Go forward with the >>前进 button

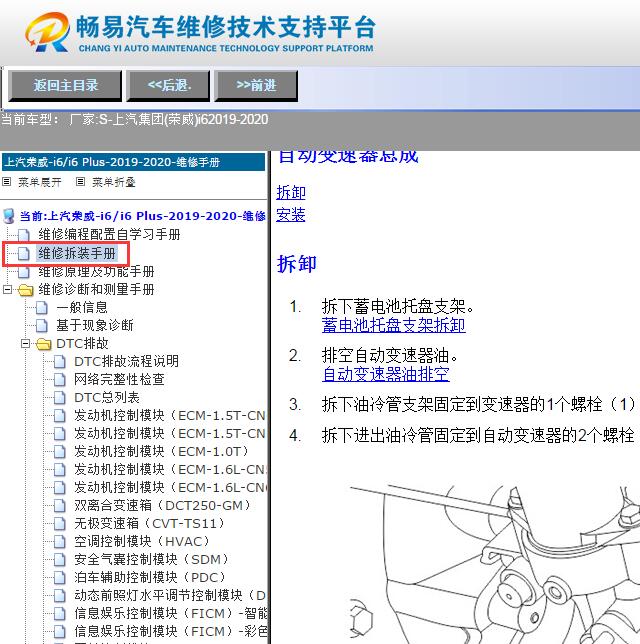point(256,85)
